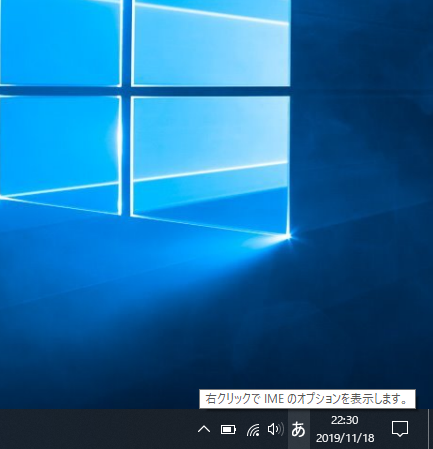Screen dimensions: 433x449
Task: Open the clock showing 22:30
Action: [345, 429]
